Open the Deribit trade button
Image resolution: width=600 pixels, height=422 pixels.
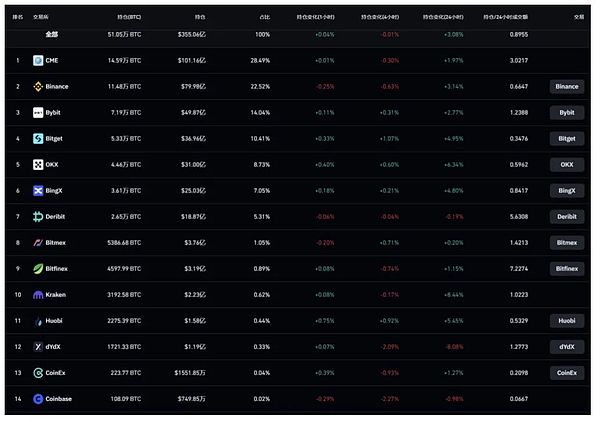coord(567,217)
